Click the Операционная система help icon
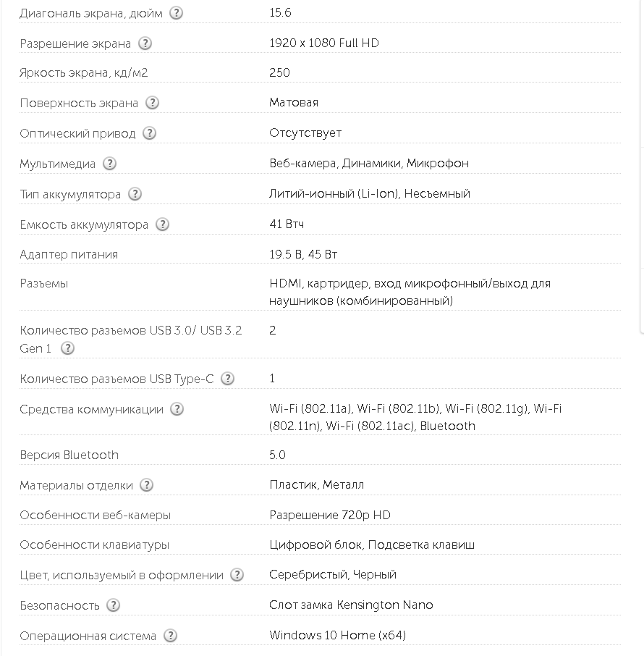644x656 pixels. (x=170, y=636)
